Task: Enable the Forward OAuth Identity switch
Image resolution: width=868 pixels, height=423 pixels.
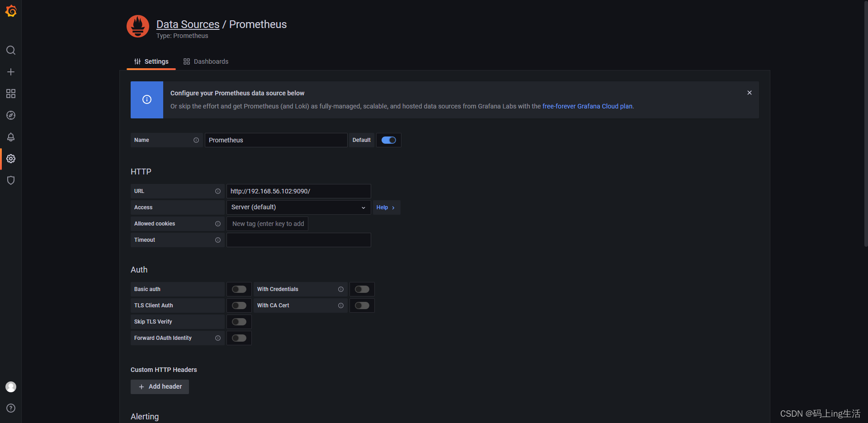Action: pyautogui.click(x=239, y=338)
